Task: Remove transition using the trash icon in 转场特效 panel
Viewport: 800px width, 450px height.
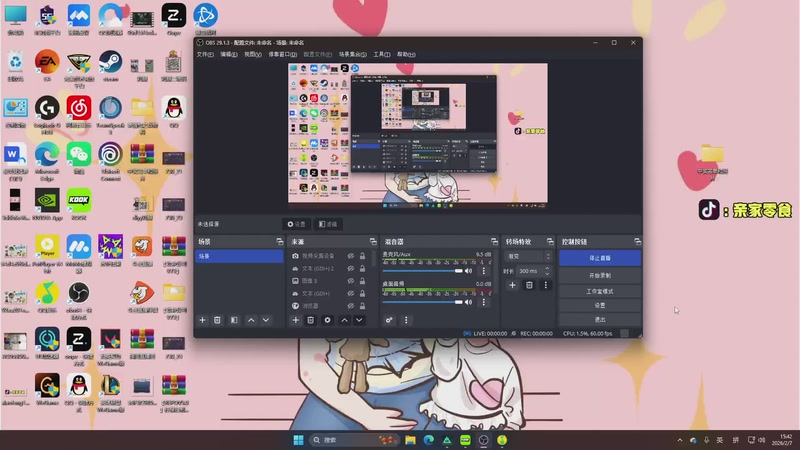Action: pos(529,285)
